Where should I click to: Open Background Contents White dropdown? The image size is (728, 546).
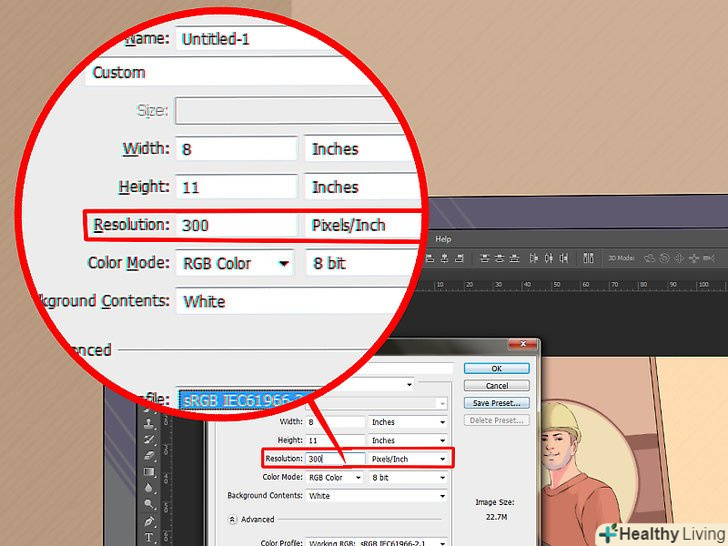pyautogui.click(x=376, y=496)
